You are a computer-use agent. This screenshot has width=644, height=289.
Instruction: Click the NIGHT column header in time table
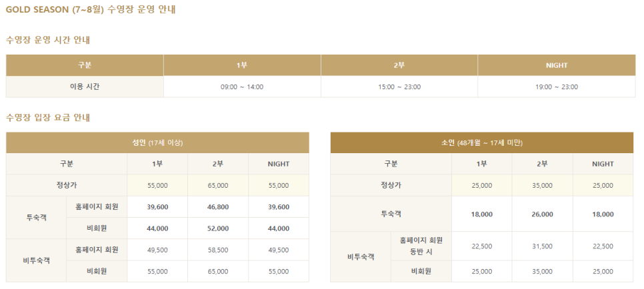tap(557, 65)
